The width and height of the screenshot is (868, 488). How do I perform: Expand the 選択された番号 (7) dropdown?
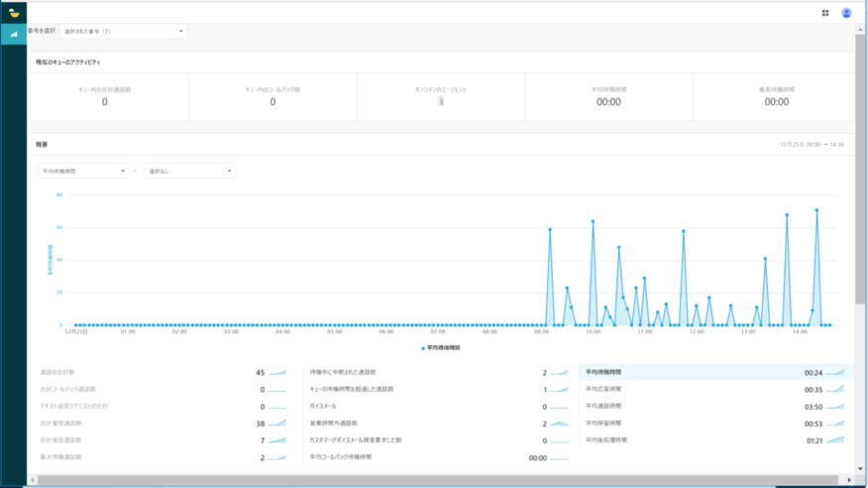pyautogui.click(x=123, y=32)
